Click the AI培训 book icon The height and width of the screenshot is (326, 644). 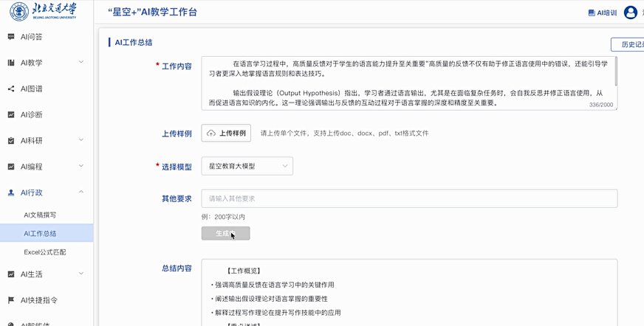(x=592, y=13)
